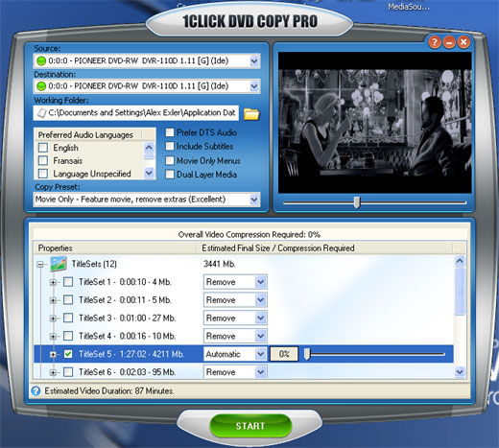499x448 pixels.
Task: Open the Copy Preset dropdown
Action: pyautogui.click(x=254, y=200)
